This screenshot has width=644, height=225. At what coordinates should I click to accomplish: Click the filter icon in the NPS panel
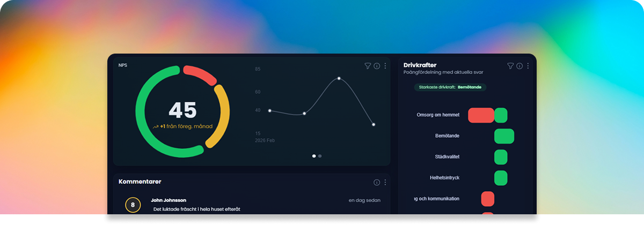pyautogui.click(x=368, y=66)
